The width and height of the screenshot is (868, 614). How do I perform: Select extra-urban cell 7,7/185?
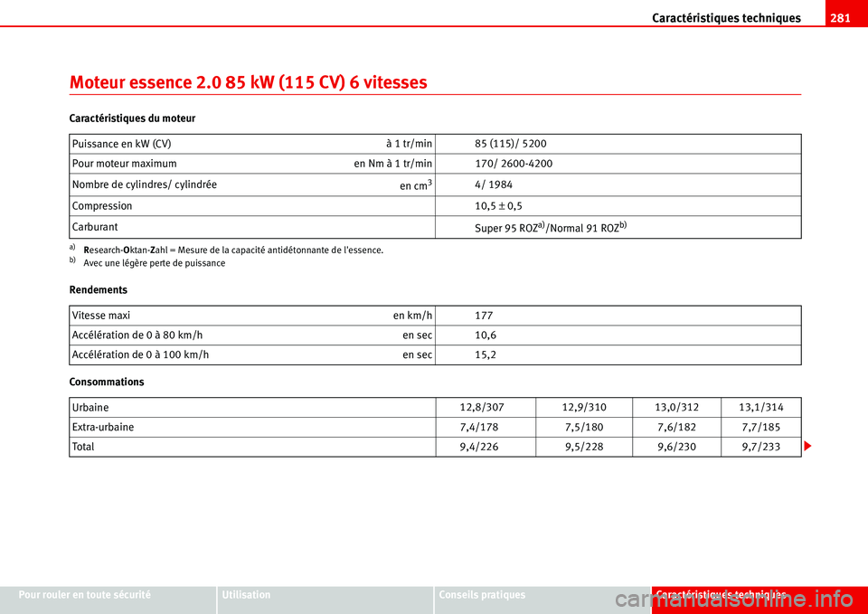[x=761, y=428]
